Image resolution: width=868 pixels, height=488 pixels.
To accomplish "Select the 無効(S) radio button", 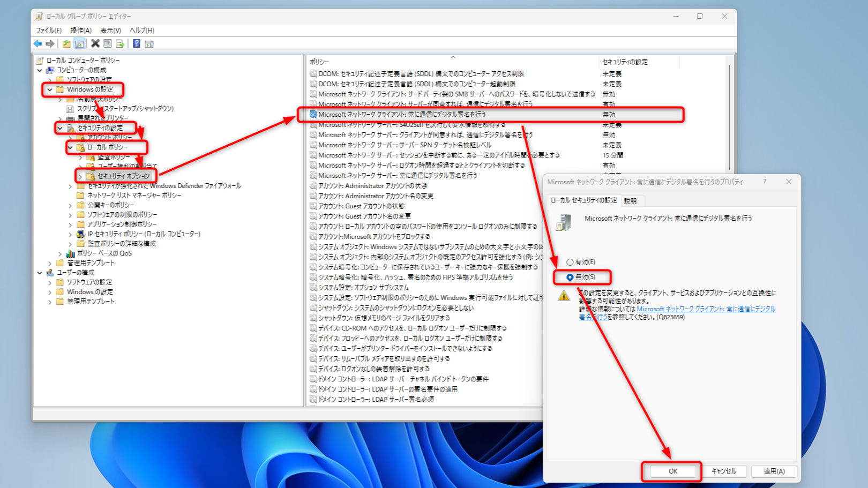I will pyautogui.click(x=570, y=277).
